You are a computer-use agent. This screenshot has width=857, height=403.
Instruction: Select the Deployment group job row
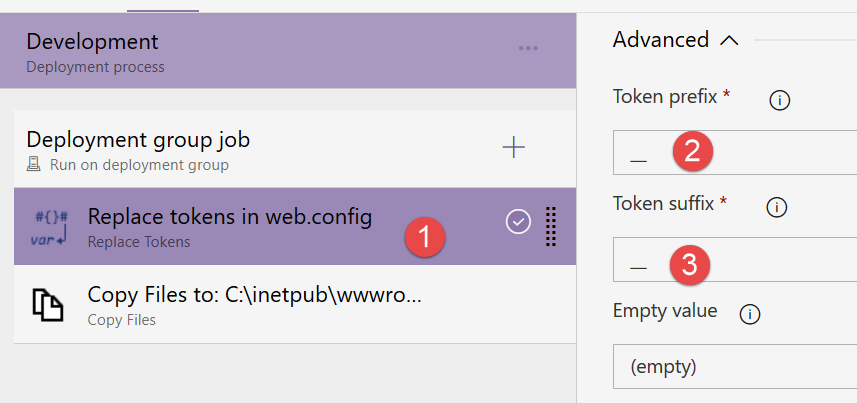coord(250,149)
